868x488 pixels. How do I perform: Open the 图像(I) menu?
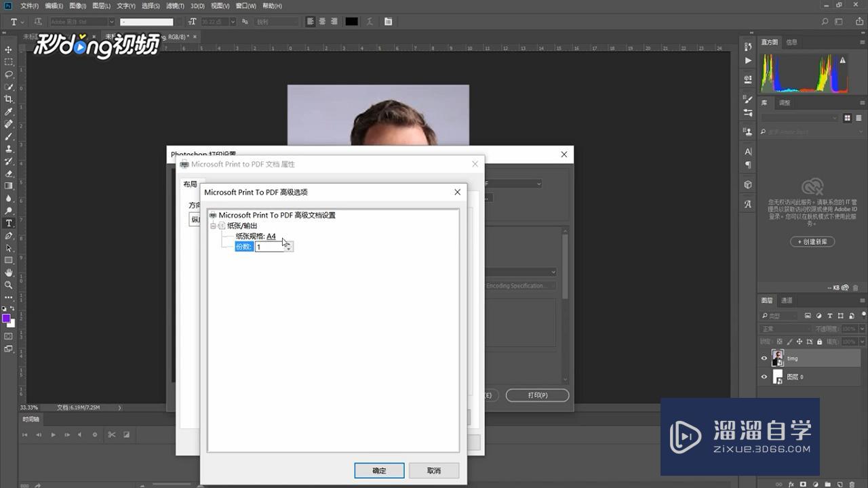[77, 6]
